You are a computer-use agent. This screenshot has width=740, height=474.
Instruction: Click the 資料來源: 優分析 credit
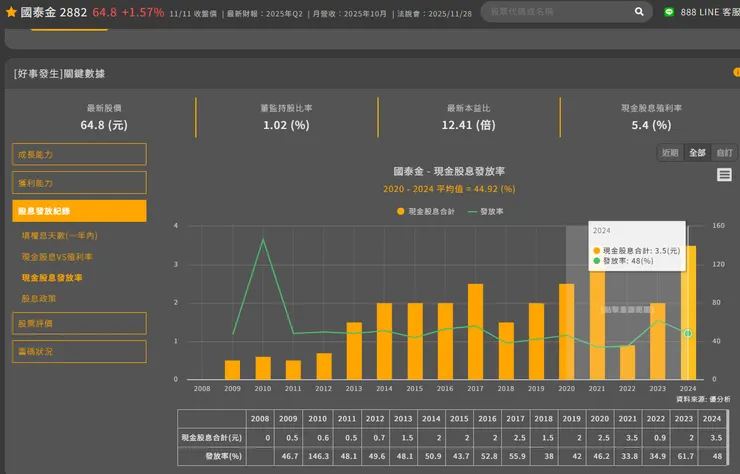(703, 399)
